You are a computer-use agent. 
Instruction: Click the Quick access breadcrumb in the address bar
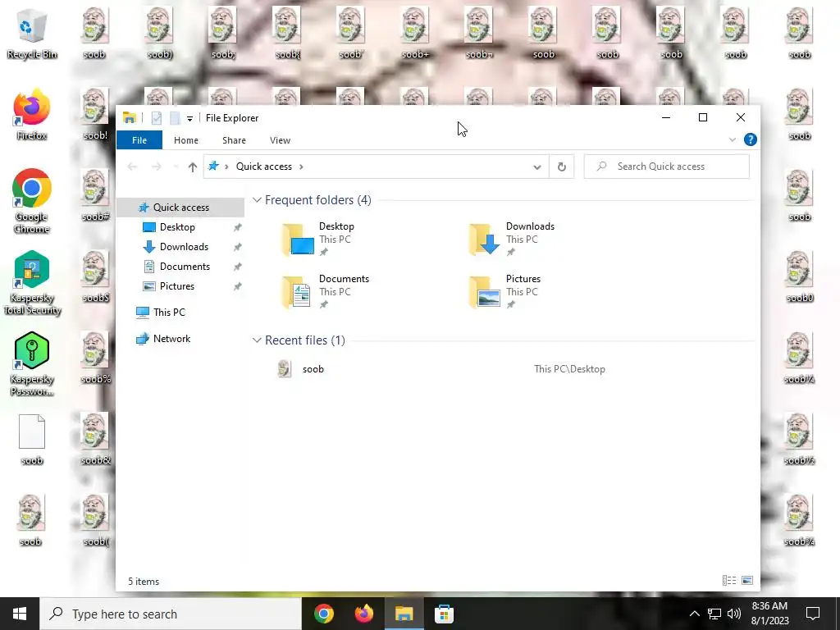[264, 167]
